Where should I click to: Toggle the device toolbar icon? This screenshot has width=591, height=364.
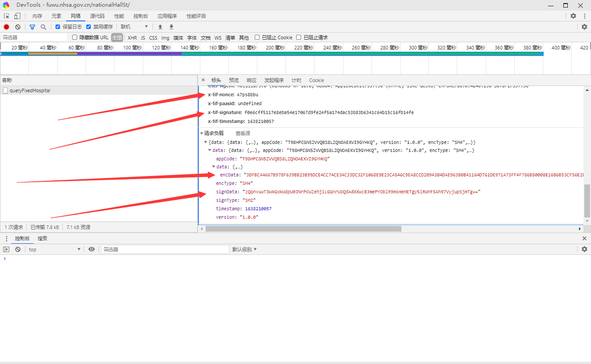pyautogui.click(x=17, y=16)
